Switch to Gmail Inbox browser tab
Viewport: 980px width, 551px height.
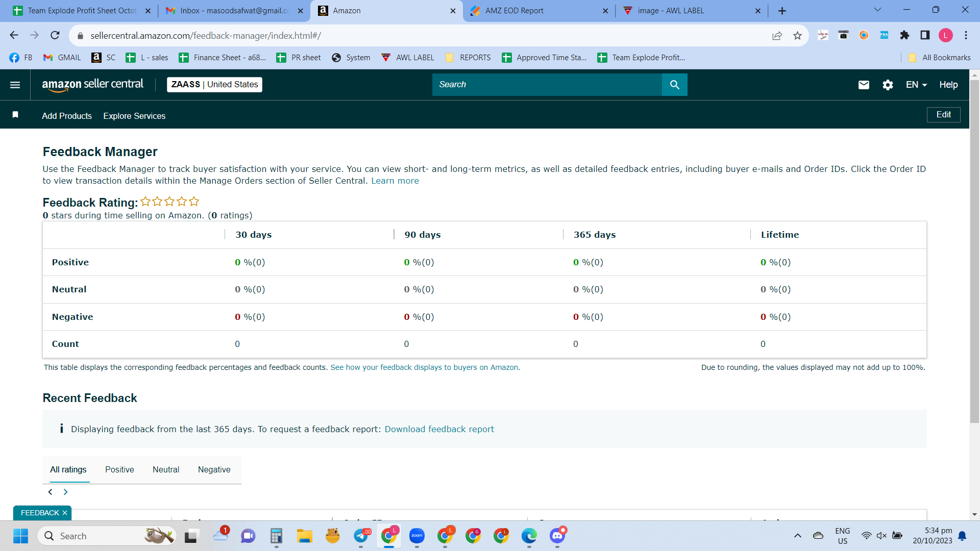(235, 11)
